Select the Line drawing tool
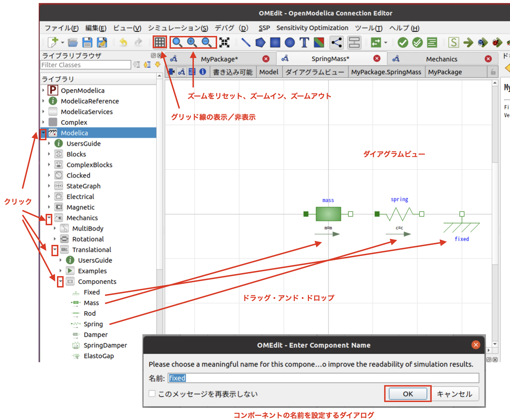 pyautogui.click(x=246, y=42)
